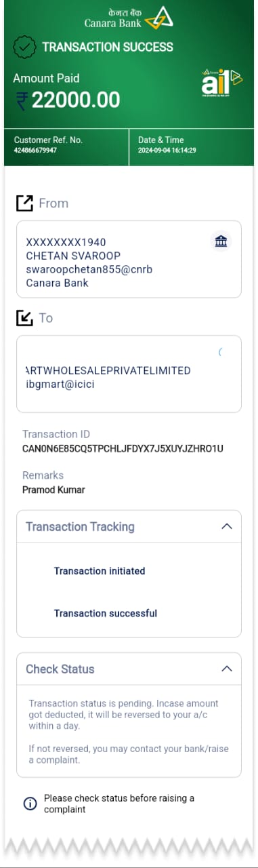Tap the ai1 banking app logo
The width and height of the screenshot is (258, 868).
click(221, 83)
